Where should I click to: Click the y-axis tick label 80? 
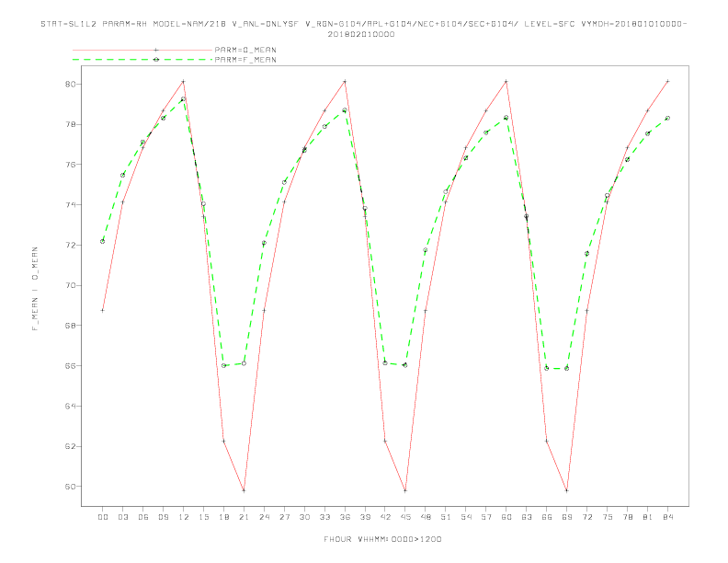71,84
